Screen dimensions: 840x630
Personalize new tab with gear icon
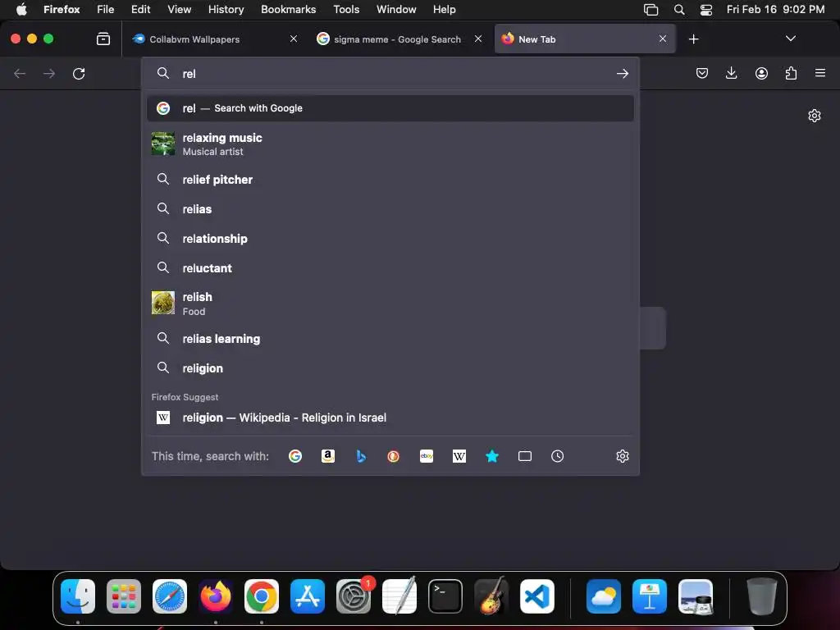point(815,116)
